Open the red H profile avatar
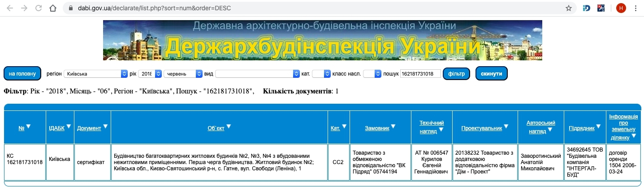Viewport: 644px width, 190px height. point(621,8)
